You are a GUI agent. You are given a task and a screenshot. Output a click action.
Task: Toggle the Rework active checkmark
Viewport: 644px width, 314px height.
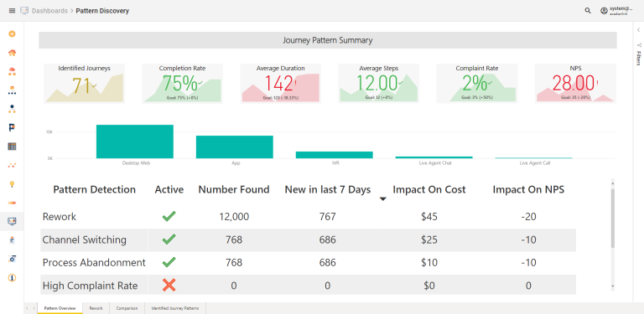[169, 216]
